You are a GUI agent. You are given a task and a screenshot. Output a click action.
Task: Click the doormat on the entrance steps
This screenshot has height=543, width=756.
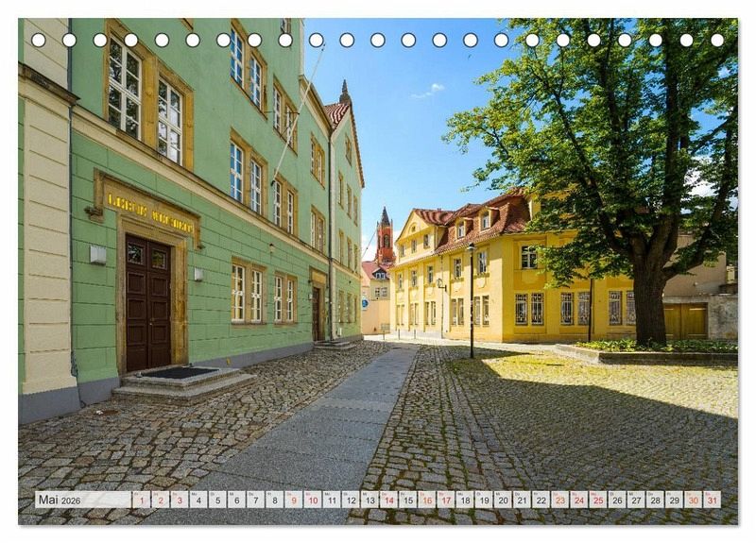(x=180, y=373)
